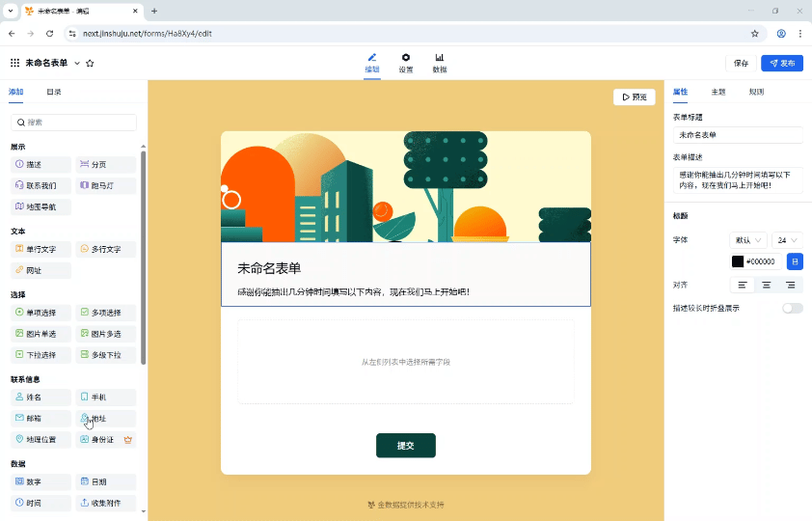Insert the 手机 phone field
The image size is (812, 521).
point(106,397)
